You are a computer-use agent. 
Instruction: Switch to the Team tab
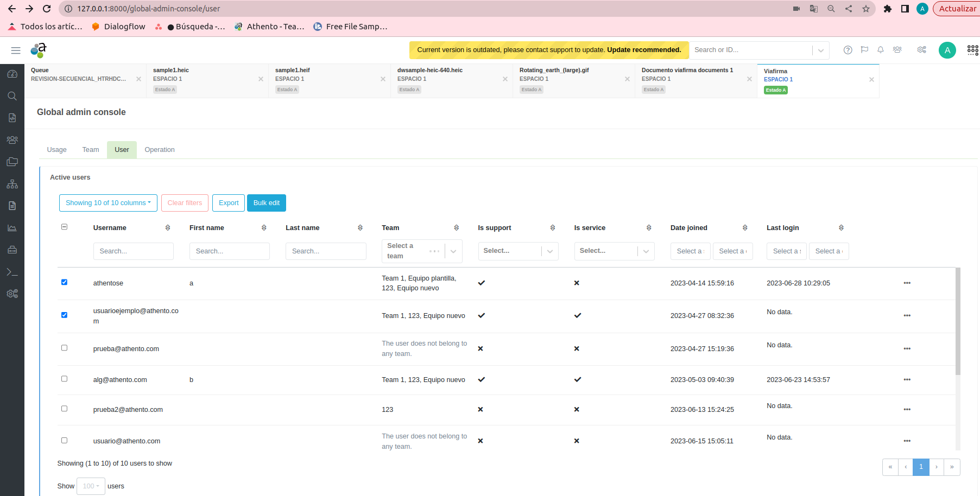(x=91, y=150)
